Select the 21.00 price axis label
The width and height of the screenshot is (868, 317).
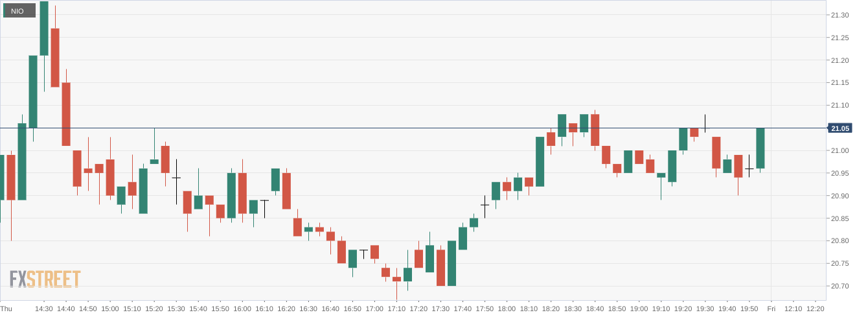coord(839,150)
